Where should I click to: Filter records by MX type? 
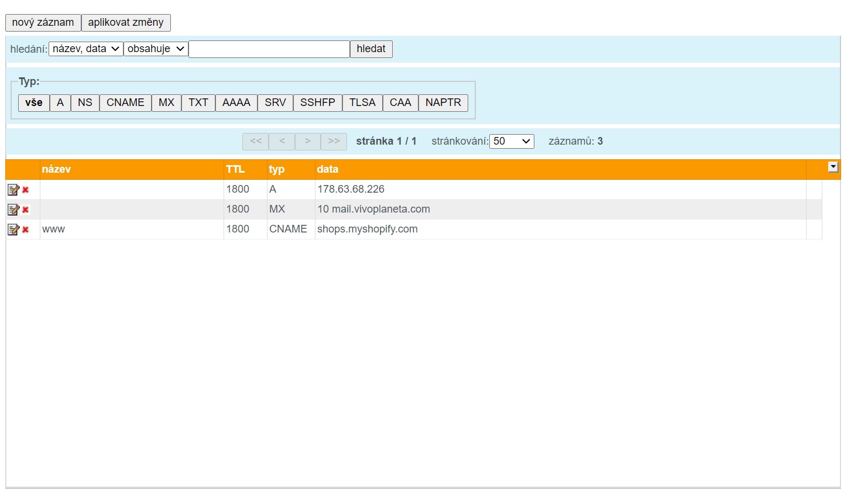coord(166,102)
